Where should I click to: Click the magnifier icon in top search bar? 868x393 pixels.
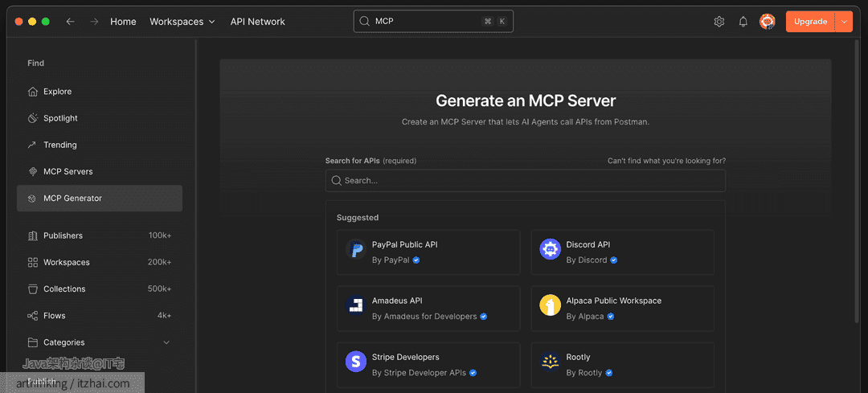point(364,21)
